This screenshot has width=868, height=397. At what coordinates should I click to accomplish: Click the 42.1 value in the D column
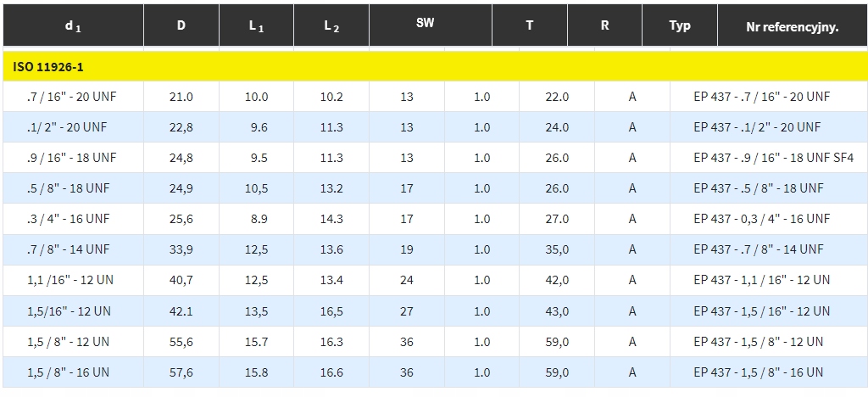pyautogui.click(x=181, y=310)
